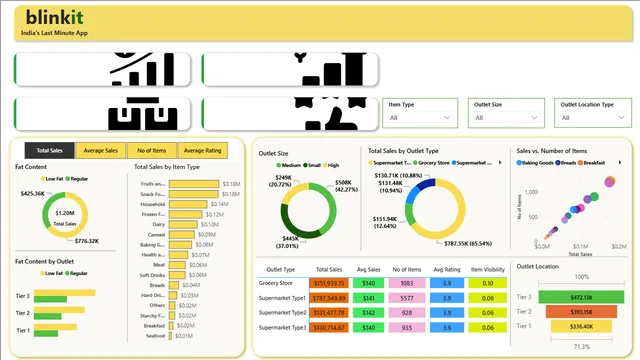Click the Snack Fo... bar in Item Type chart

pos(193,194)
